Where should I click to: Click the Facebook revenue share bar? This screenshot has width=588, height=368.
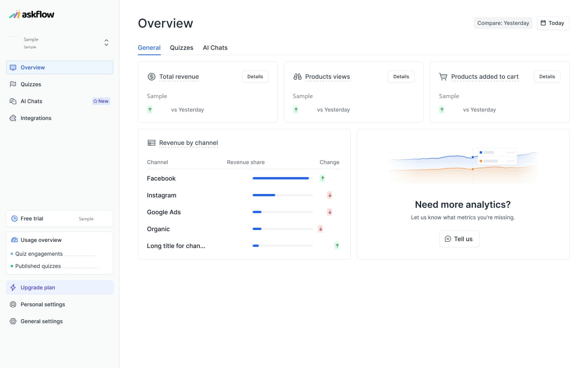pyautogui.click(x=283, y=178)
